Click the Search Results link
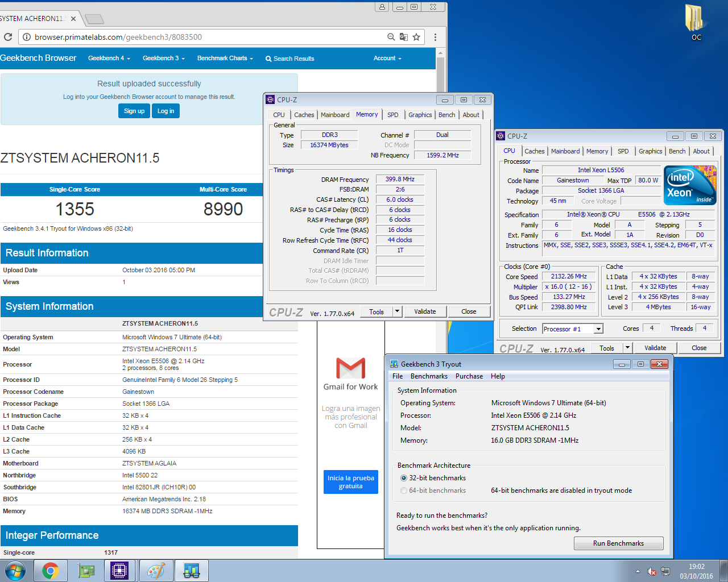This screenshot has height=582, width=728. (x=290, y=59)
